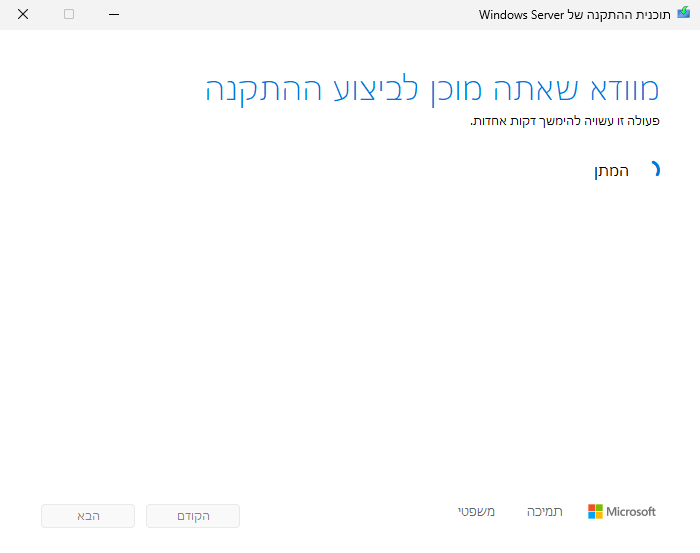
Task: Close the Windows Server setup window
Action: click(x=23, y=14)
